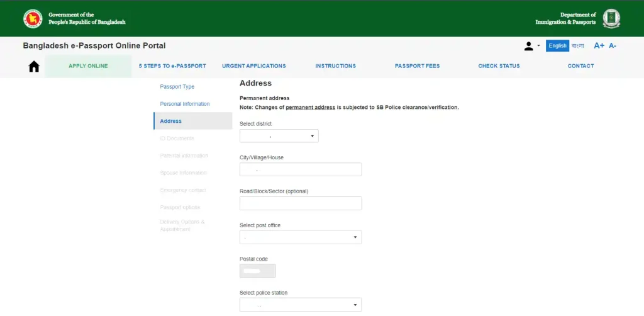The image size is (644, 316).
Task: Go to 5 Steps to e-Passport
Action: tap(172, 66)
